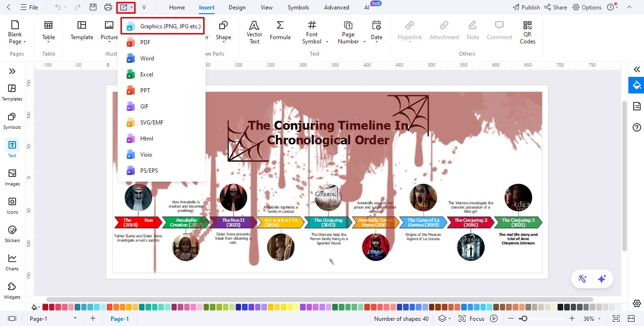
Task: Click the horizontal scrollbar below canvas
Action: [319, 299]
